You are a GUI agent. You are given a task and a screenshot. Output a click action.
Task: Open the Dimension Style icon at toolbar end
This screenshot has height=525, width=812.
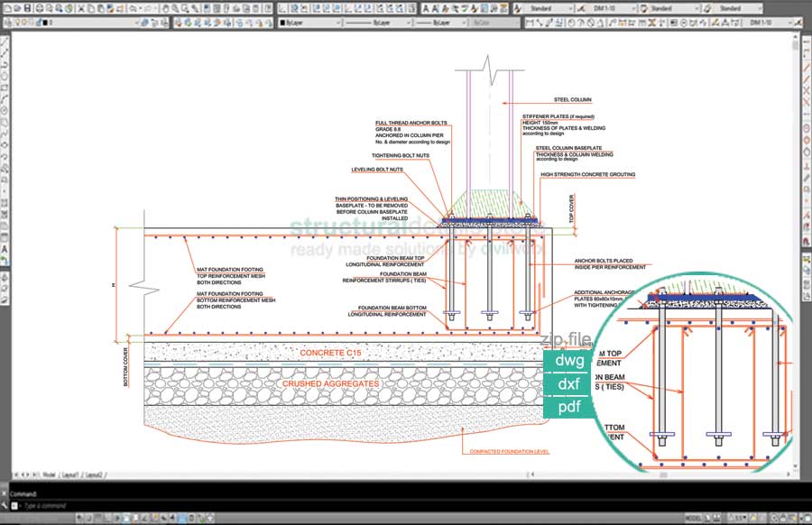pyautogui.click(x=798, y=23)
